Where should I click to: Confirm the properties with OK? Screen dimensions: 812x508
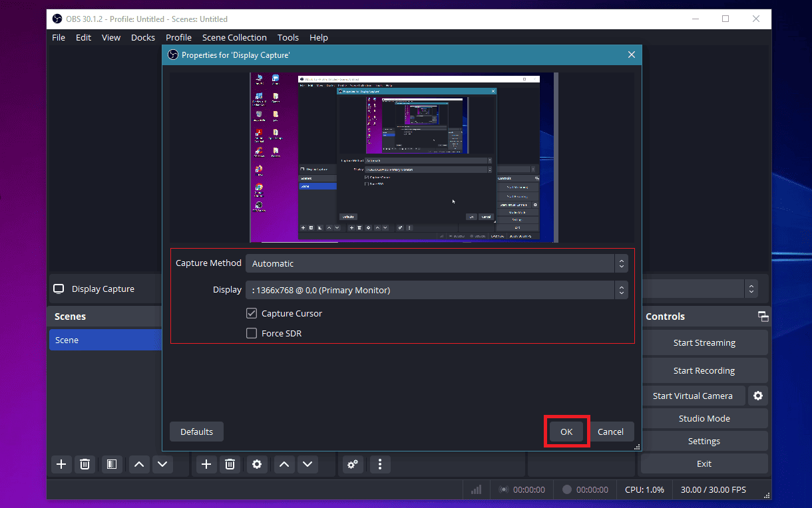566,432
